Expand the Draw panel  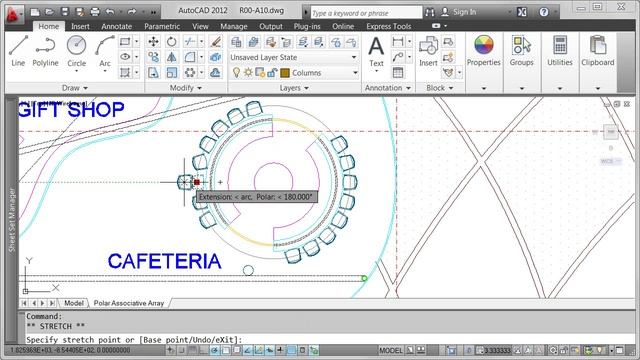click(x=74, y=88)
